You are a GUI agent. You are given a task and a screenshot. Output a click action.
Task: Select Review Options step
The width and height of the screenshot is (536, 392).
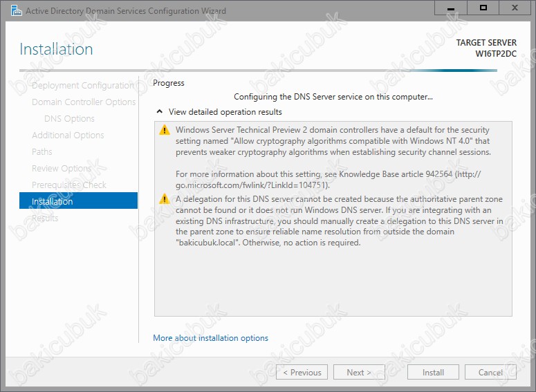point(62,168)
